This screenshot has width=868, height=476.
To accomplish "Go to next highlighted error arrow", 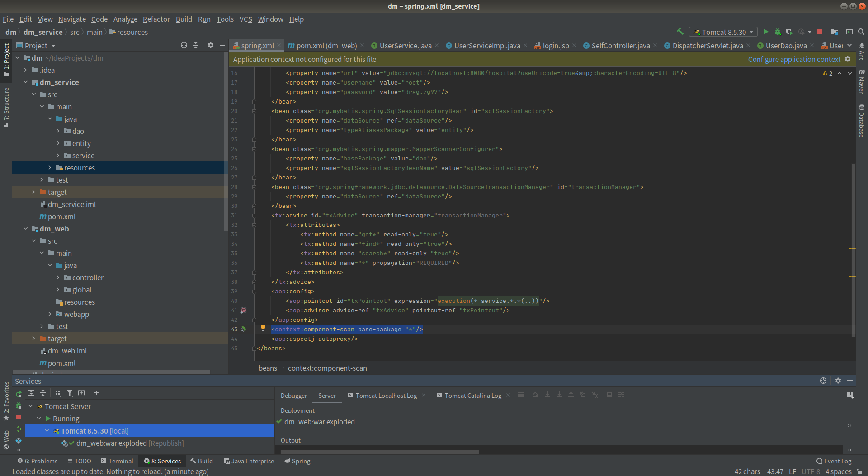I will tap(850, 73).
